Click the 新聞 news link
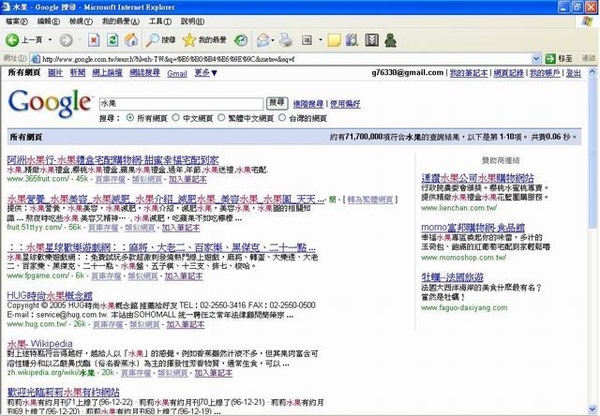The width and height of the screenshot is (600, 416). point(78,73)
